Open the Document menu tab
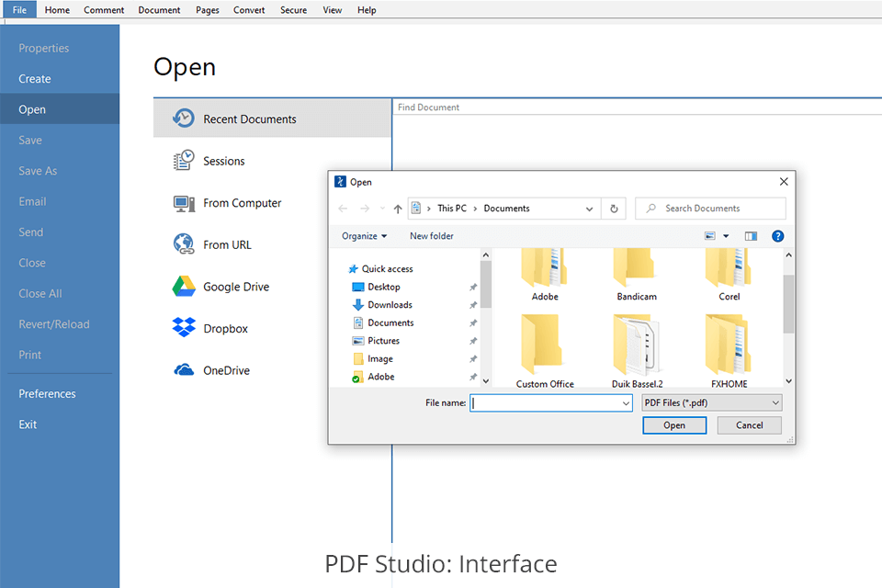The width and height of the screenshot is (882, 588). [159, 9]
